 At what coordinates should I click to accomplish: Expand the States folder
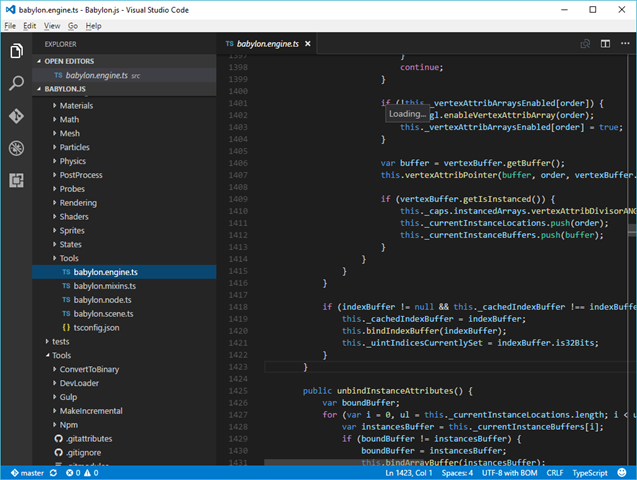click(124, 244)
